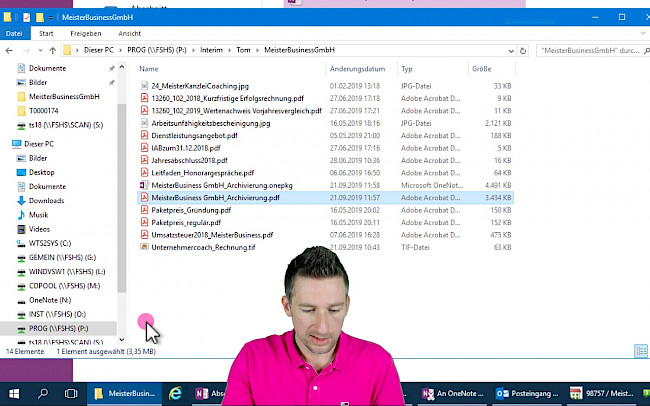Click the Tom breadcrumb in address bar
This screenshot has width=650, height=406.
coord(243,49)
